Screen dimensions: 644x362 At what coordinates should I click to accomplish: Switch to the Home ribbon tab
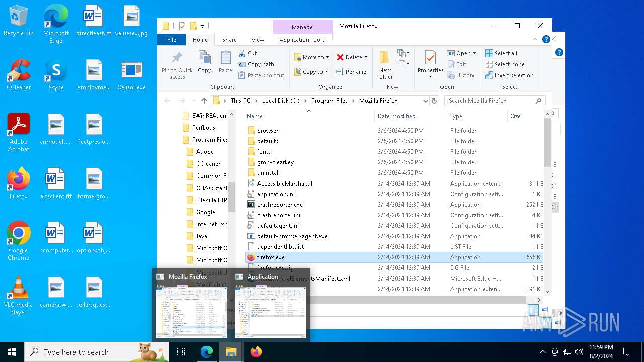pos(200,40)
